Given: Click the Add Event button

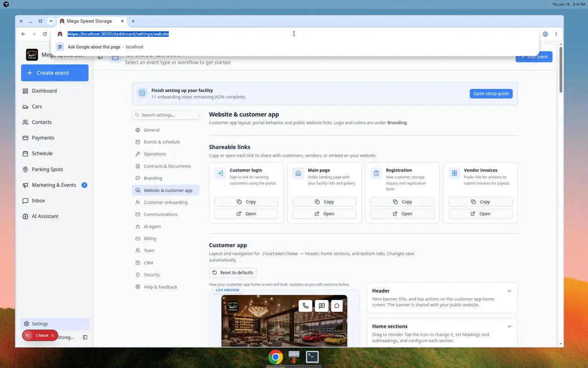Looking at the screenshot, I should pos(534,57).
